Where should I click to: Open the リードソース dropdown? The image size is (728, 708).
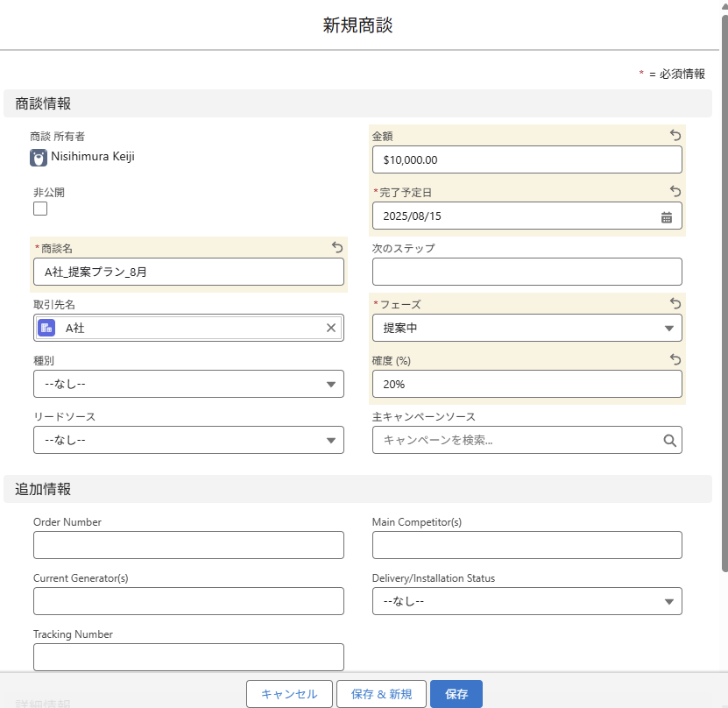188,440
